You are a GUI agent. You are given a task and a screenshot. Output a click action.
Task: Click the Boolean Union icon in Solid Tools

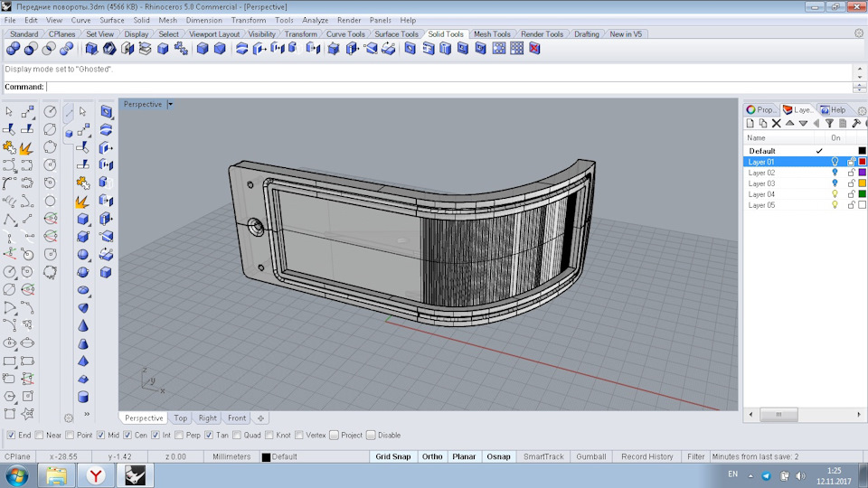click(x=13, y=49)
